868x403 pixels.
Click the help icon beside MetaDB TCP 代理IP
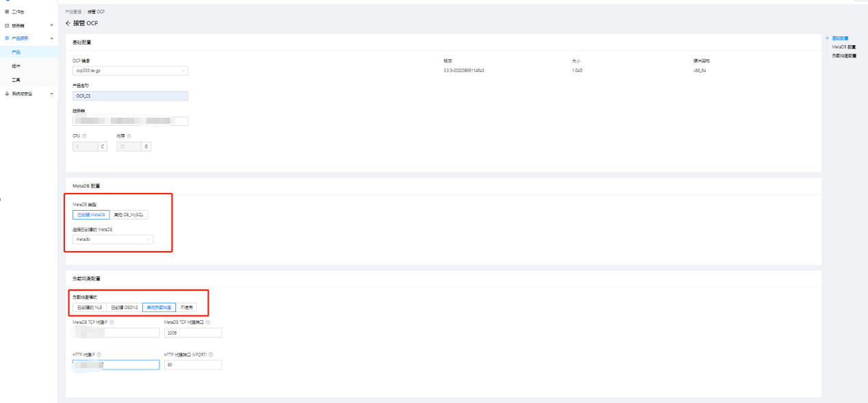pyautogui.click(x=111, y=322)
